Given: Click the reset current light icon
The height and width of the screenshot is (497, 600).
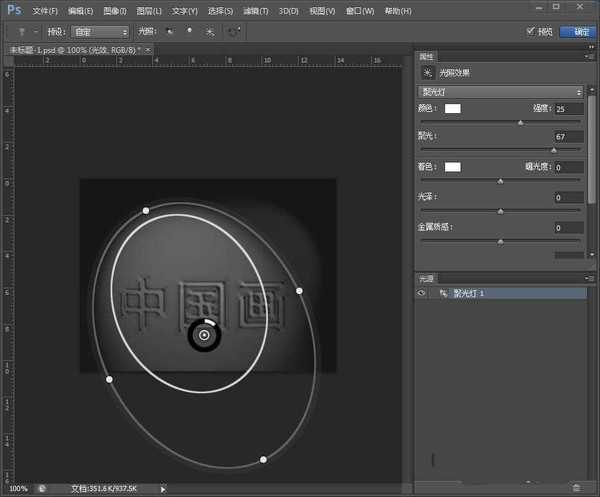Looking at the screenshot, I should pos(234,31).
